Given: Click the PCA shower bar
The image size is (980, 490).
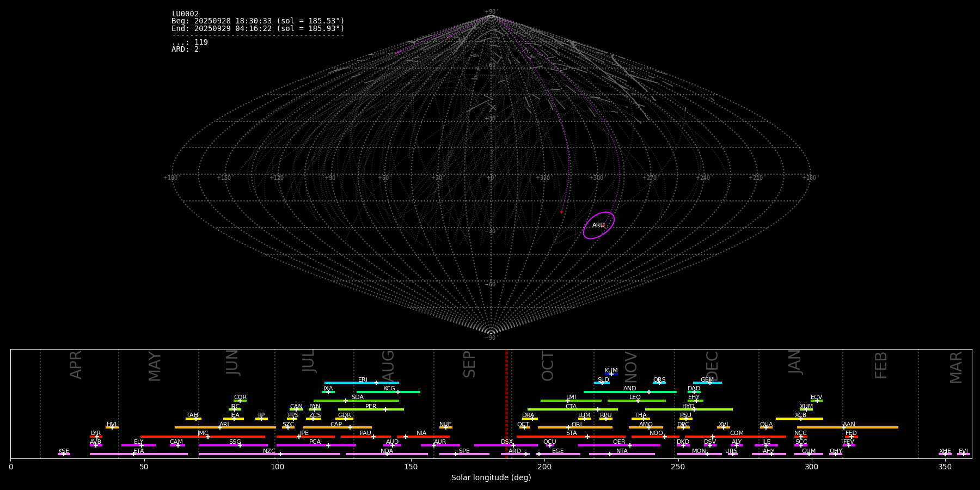Looking at the screenshot, I should tap(316, 445).
